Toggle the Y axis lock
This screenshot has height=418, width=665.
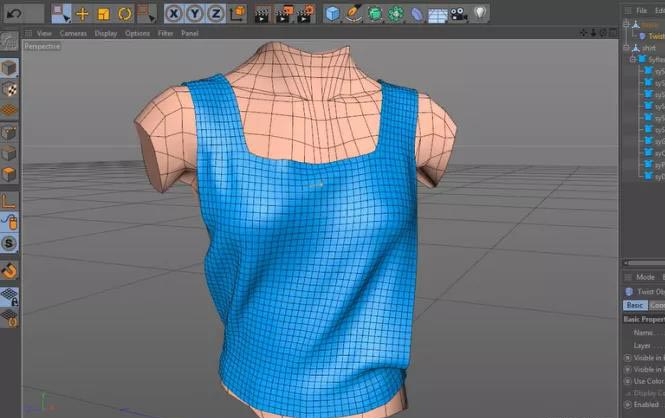coord(195,14)
